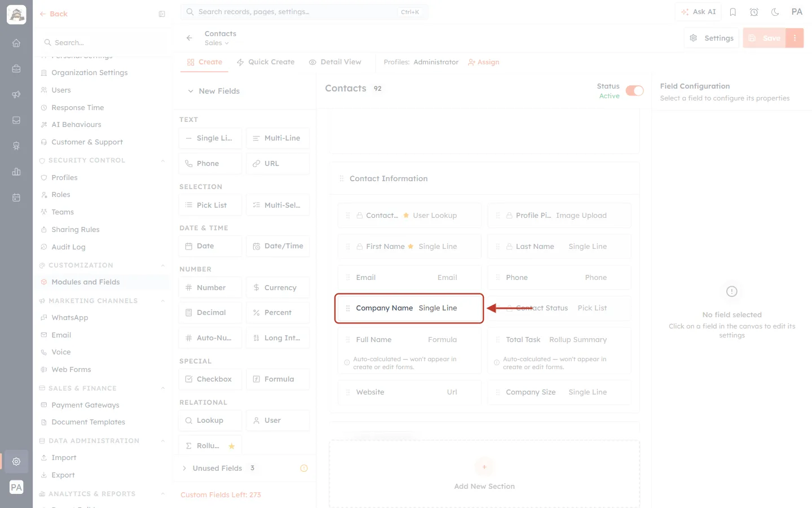Click the Assign link
The width and height of the screenshot is (812, 508).
(484, 62)
